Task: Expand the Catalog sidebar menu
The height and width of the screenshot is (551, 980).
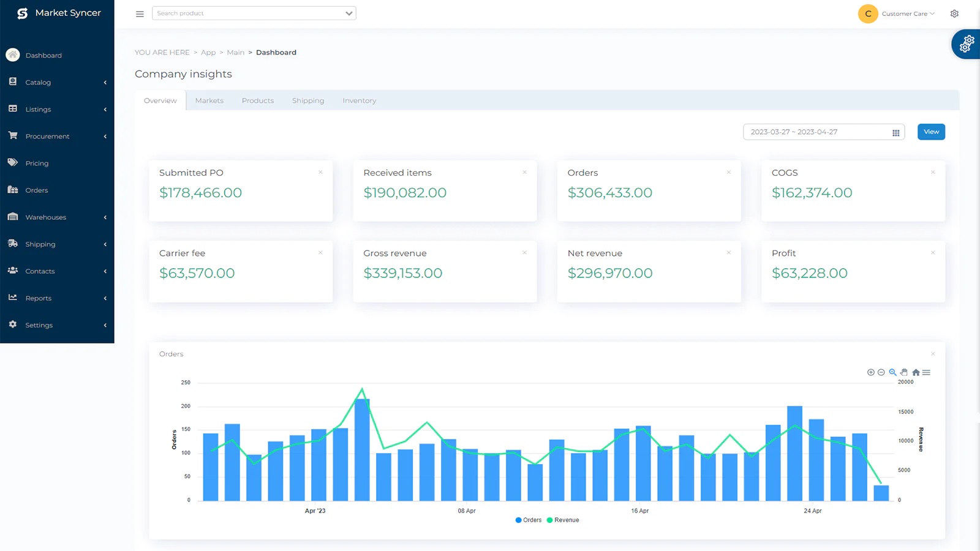Action: coord(57,83)
